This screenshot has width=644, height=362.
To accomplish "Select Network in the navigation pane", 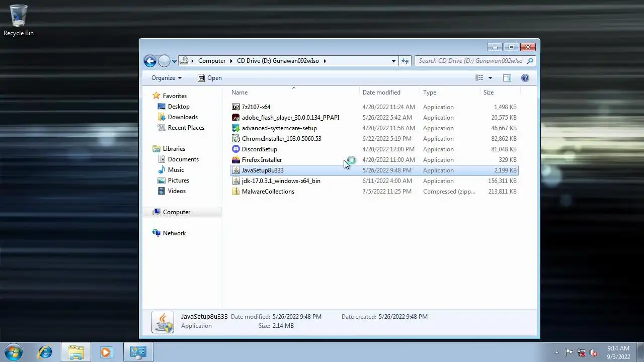I will point(174,233).
